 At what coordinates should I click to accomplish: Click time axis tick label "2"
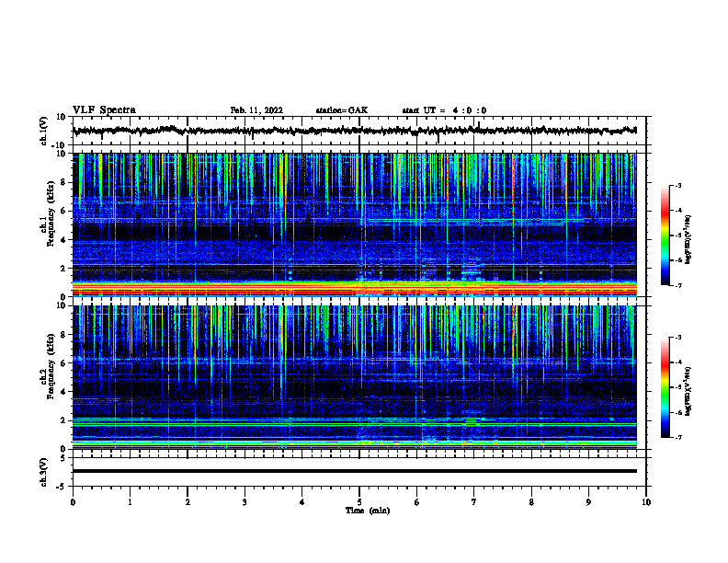coord(188,502)
